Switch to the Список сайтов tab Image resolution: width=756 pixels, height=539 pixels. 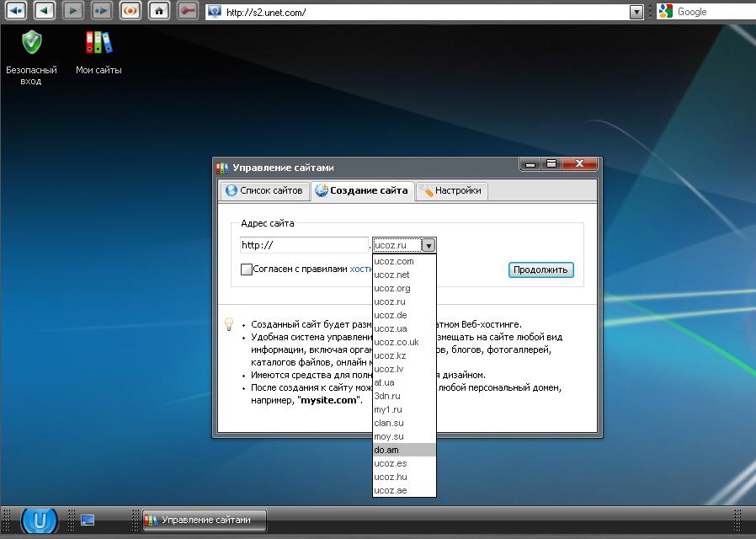coord(264,190)
